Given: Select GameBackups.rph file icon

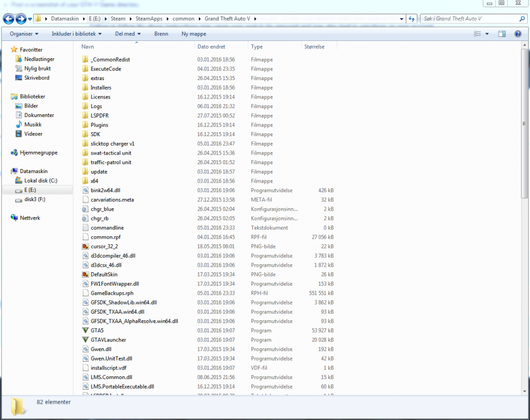Looking at the screenshot, I should coord(86,293).
